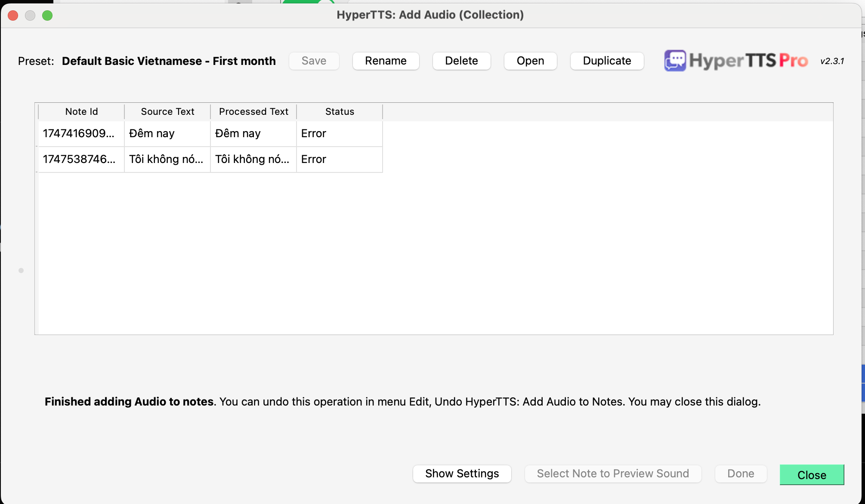Screen dimensions: 865x504
Task: Click Show Settings button
Action: click(x=462, y=473)
